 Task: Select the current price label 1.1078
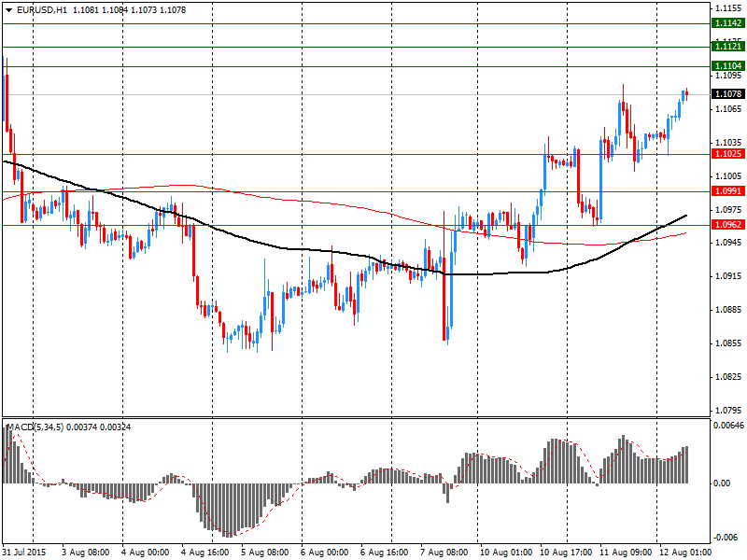coord(728,94)
